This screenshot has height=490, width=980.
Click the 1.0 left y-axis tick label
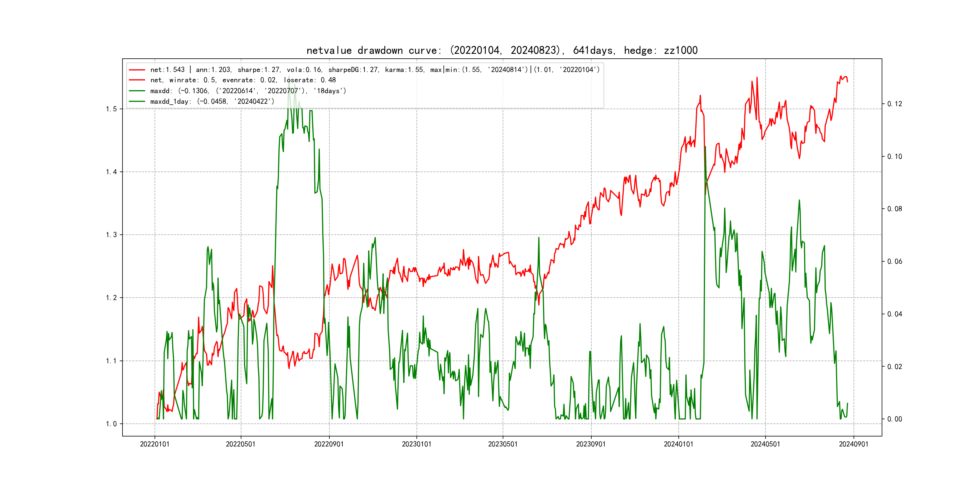(111, 424)
